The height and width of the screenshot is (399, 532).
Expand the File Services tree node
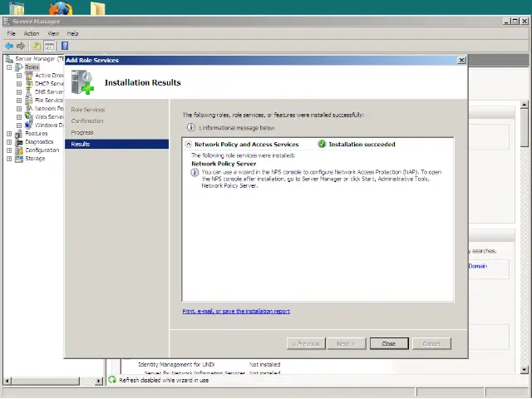click(19, 101)
